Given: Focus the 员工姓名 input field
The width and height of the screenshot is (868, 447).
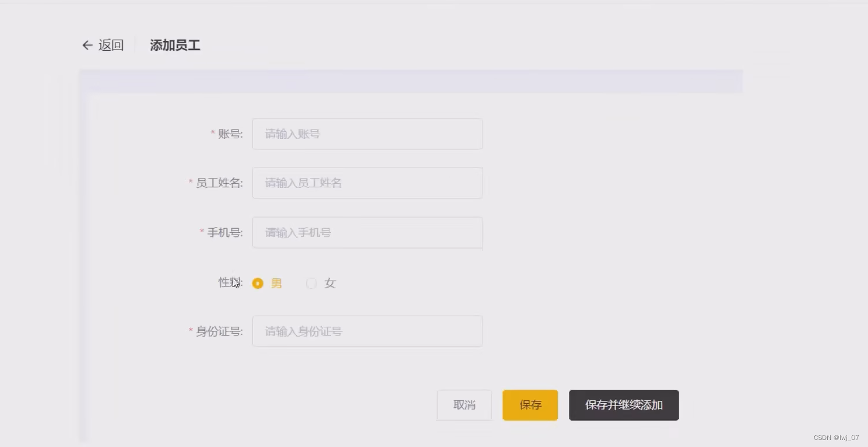Looking at the screenshot, I should tap(367, 183).
